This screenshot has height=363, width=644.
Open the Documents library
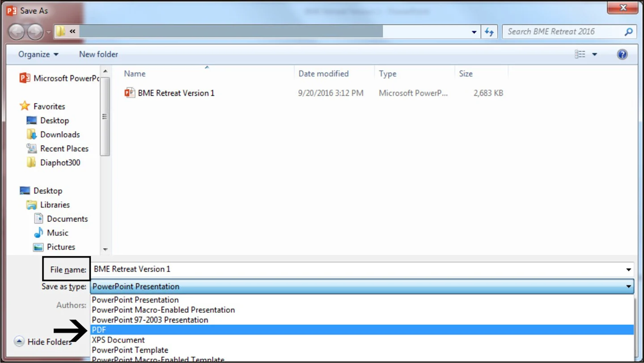point(61,219)
